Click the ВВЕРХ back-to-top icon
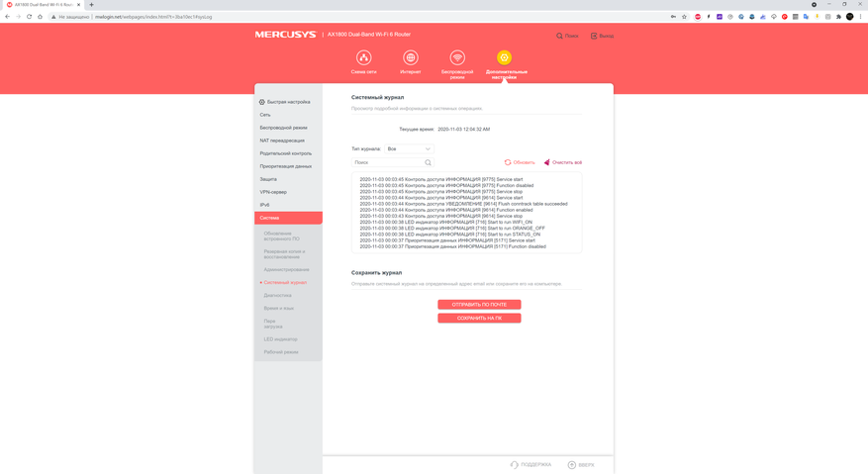 pyautogui.click(x=571, y=464)
